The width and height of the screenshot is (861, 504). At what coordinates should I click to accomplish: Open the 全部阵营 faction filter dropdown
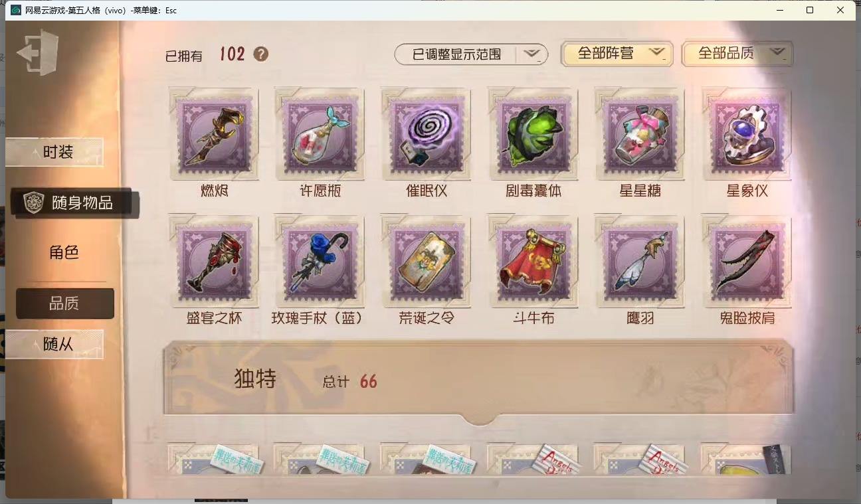pos(617,54)
